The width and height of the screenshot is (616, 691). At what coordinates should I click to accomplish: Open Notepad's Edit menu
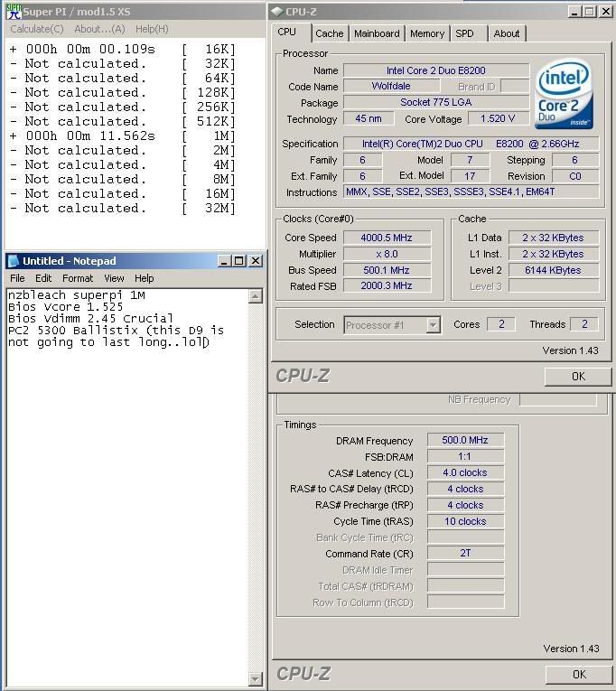[x=43, y=278]
